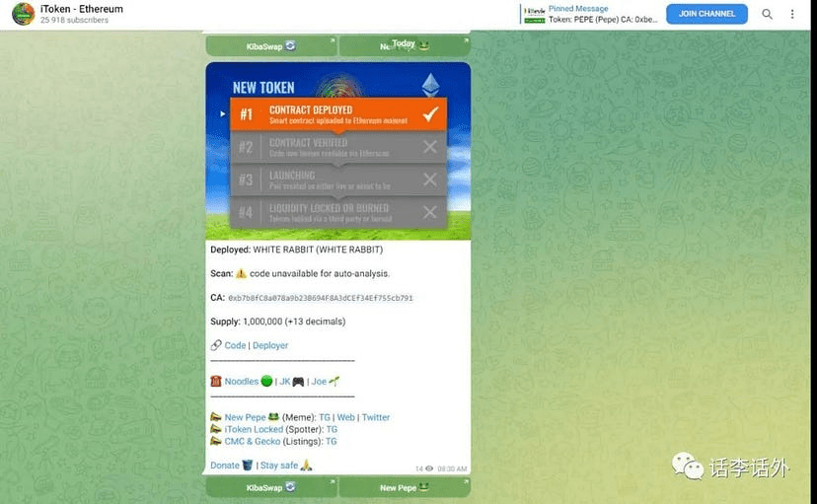Click the top KibaSwap button

271,46
